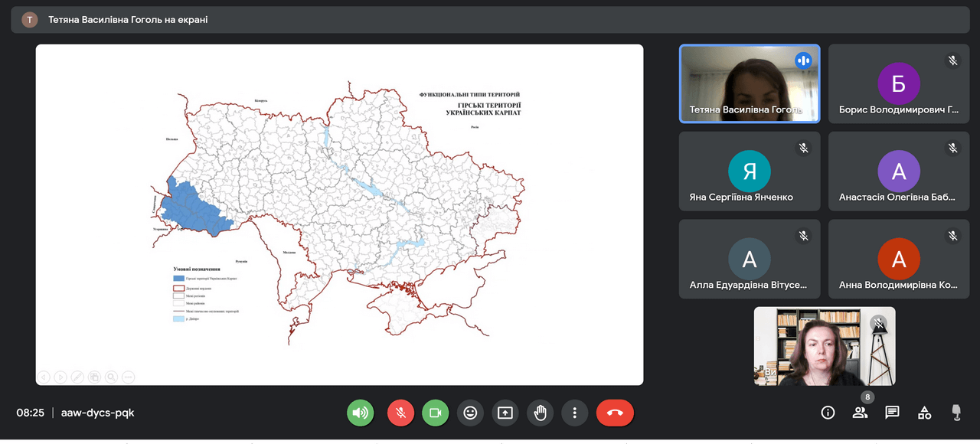Open slide show more options ellipsis

point(128,377)
